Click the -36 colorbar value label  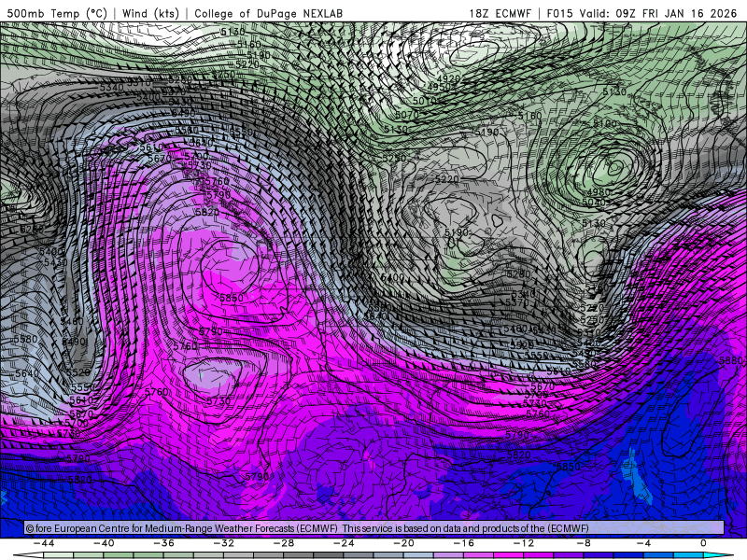163,543
